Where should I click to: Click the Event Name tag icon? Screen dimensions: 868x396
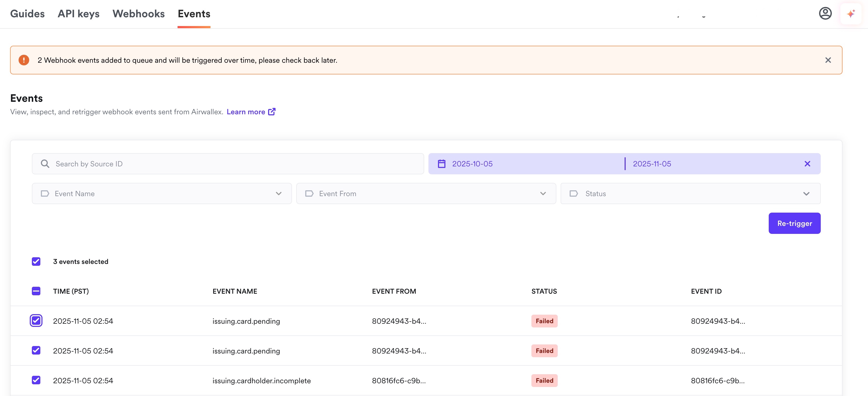[45, 193]
